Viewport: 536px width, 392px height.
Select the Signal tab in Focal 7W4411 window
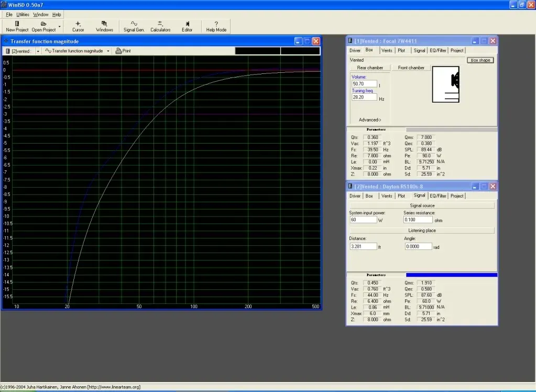pos(420,50)
